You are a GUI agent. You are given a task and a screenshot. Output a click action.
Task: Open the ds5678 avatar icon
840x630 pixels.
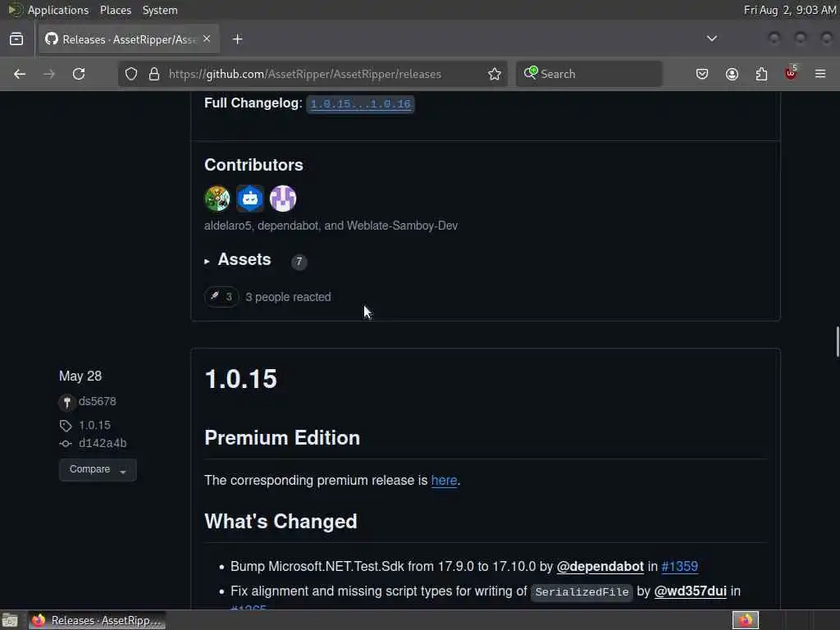pyautogui.click(x=66, y=402)
